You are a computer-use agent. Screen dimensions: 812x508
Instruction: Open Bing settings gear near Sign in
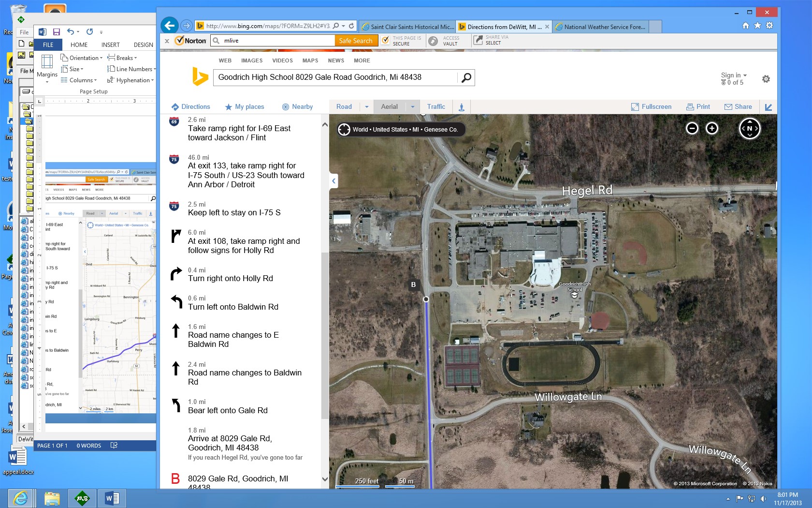766,79
